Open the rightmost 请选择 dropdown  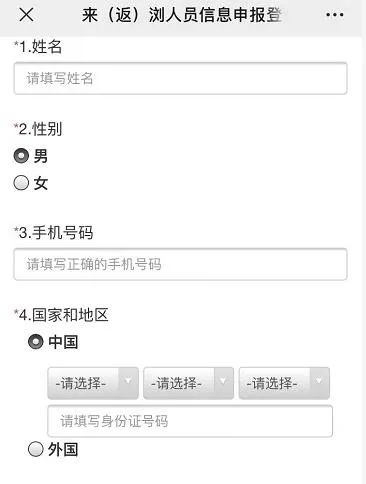tap(284, 383)
